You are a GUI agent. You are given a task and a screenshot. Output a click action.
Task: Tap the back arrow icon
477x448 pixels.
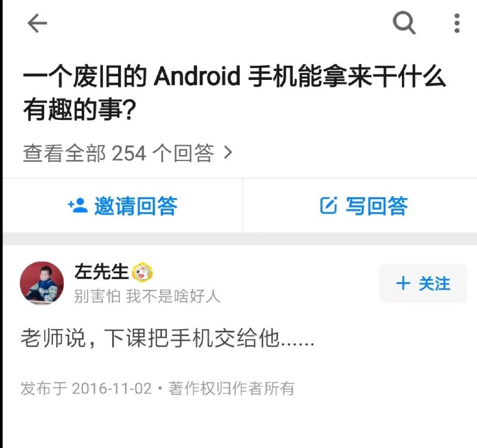coord(37,23)
